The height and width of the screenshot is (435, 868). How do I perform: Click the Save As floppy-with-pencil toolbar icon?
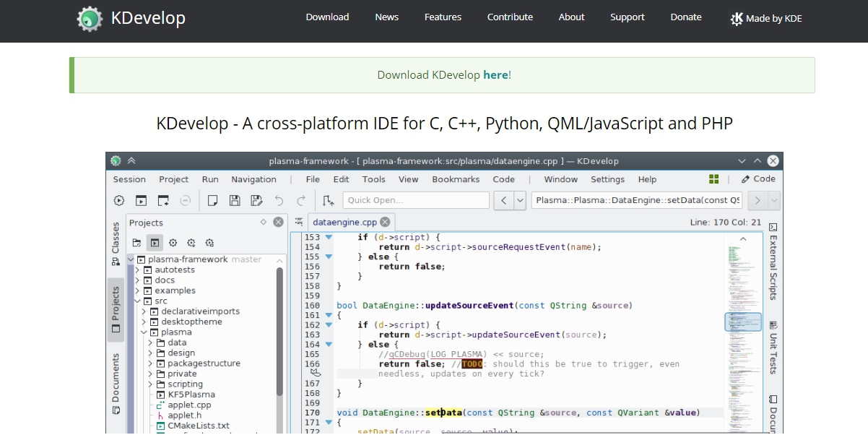[x=256, y=201]
